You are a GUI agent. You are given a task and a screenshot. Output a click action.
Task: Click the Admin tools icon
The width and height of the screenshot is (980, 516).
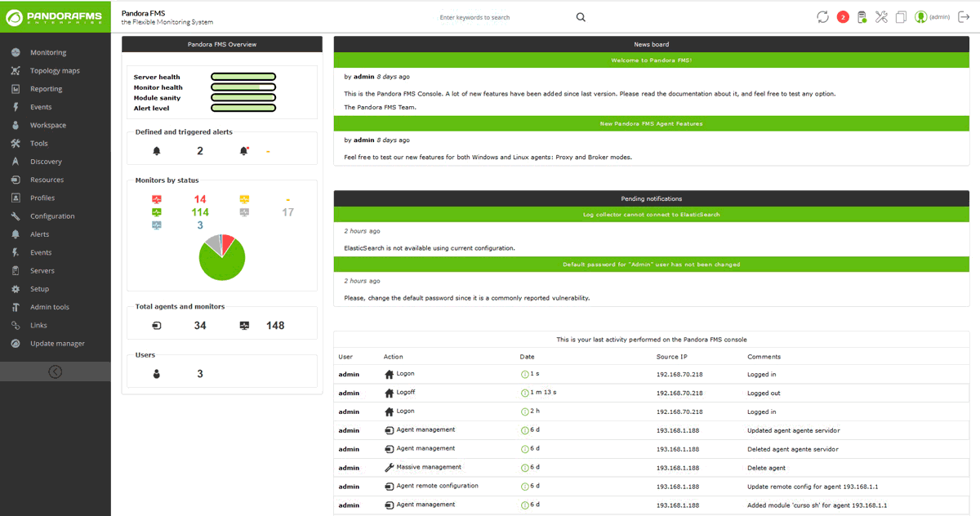click(16, 307)
